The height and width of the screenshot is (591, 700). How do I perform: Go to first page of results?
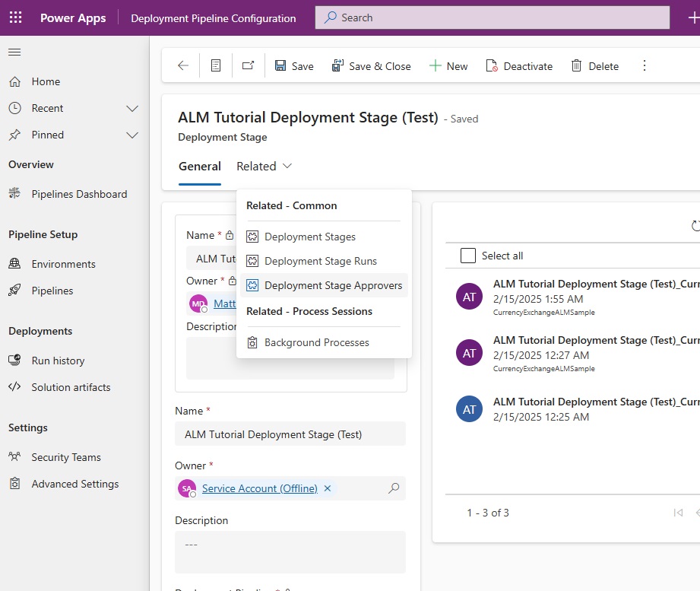point(678,513)
